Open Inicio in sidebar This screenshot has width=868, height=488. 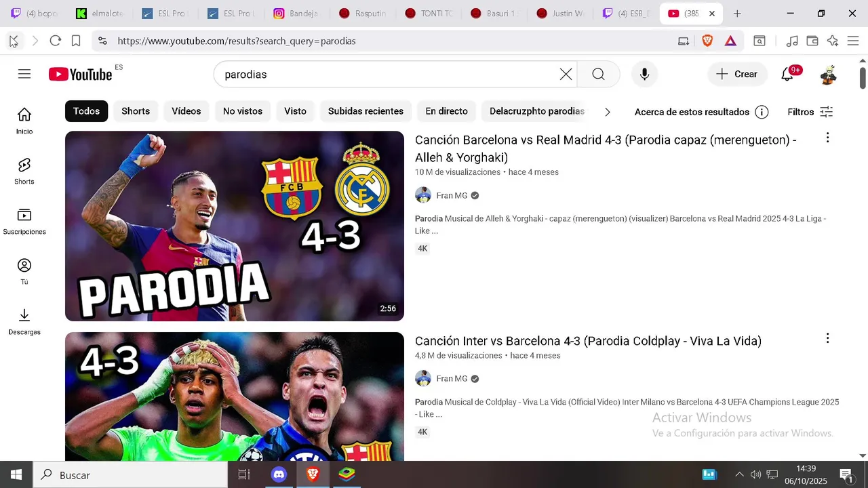pos(24,121)
